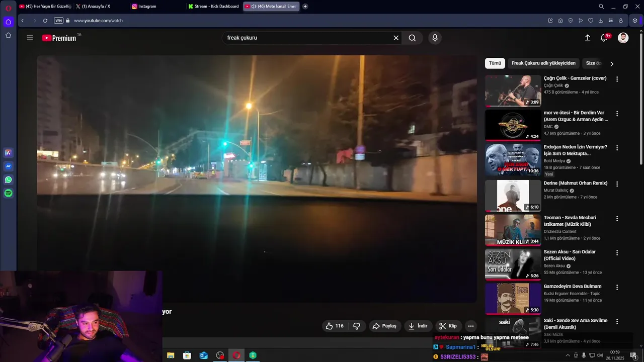Open 'mor ve ötesi - Bir Derdim Var' title
The image size is (644, 362).
pyautogui.click(x=576, y=116)
